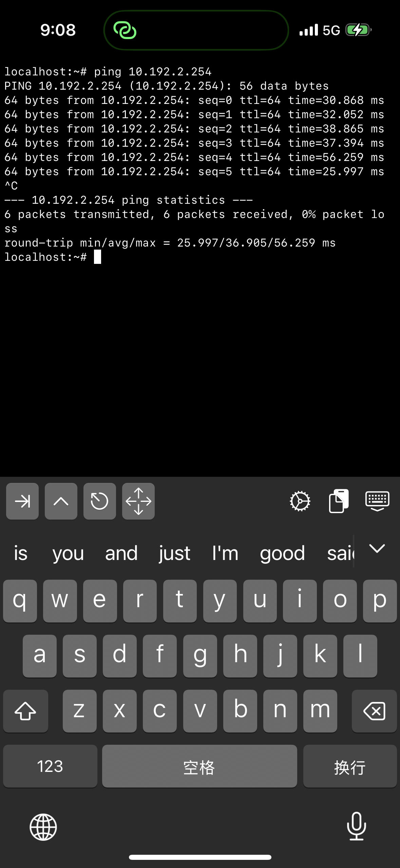The image size is (400, 868).
Task: Open terminal settings gear icon
Action: click(300, 501)
